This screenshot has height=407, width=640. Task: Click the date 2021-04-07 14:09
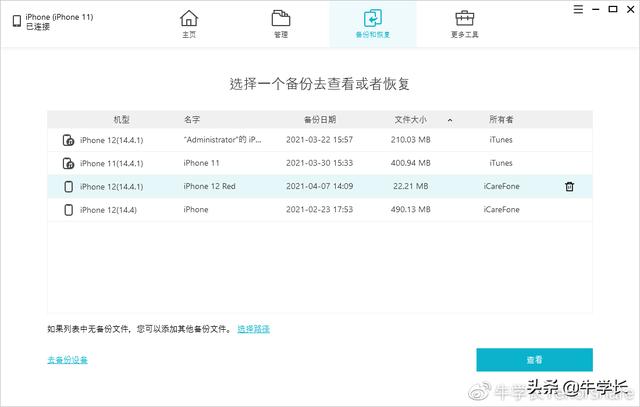click(x=319, y=186)
